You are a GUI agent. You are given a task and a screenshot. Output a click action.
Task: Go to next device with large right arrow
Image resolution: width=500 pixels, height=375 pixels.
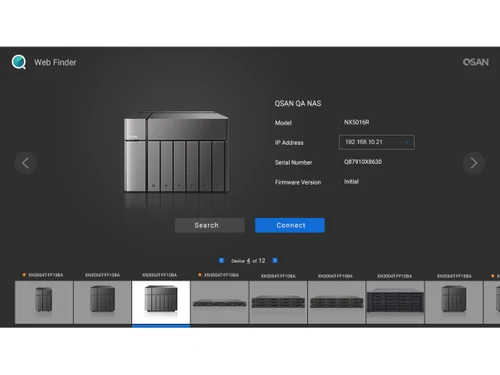click(474, 163)
